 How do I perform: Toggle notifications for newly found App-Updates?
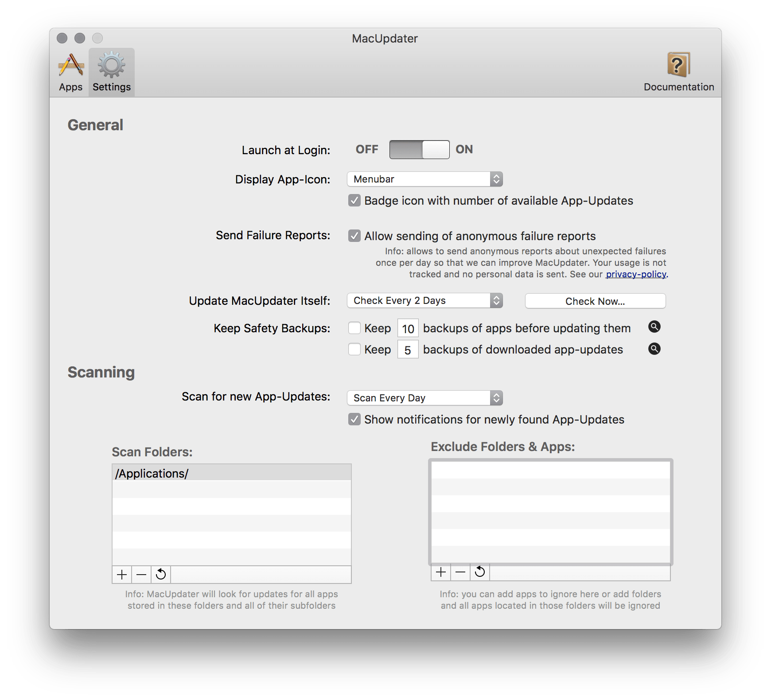354,419
